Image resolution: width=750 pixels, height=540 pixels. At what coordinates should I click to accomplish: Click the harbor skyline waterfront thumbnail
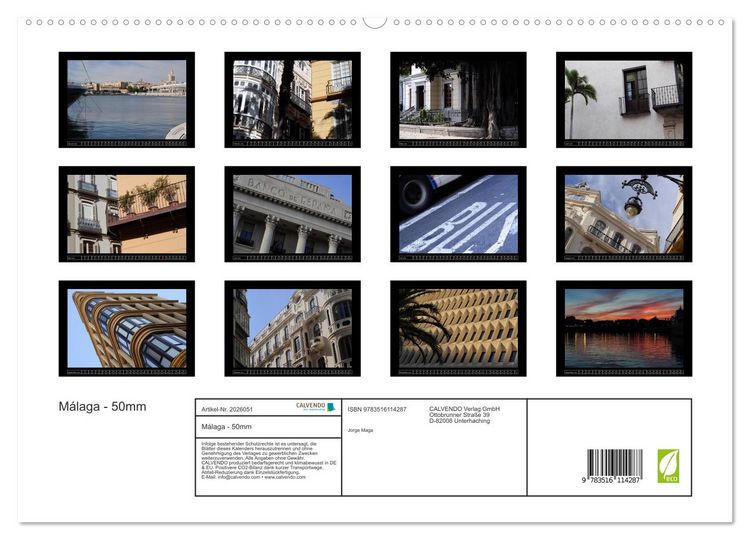click(127, 100)
